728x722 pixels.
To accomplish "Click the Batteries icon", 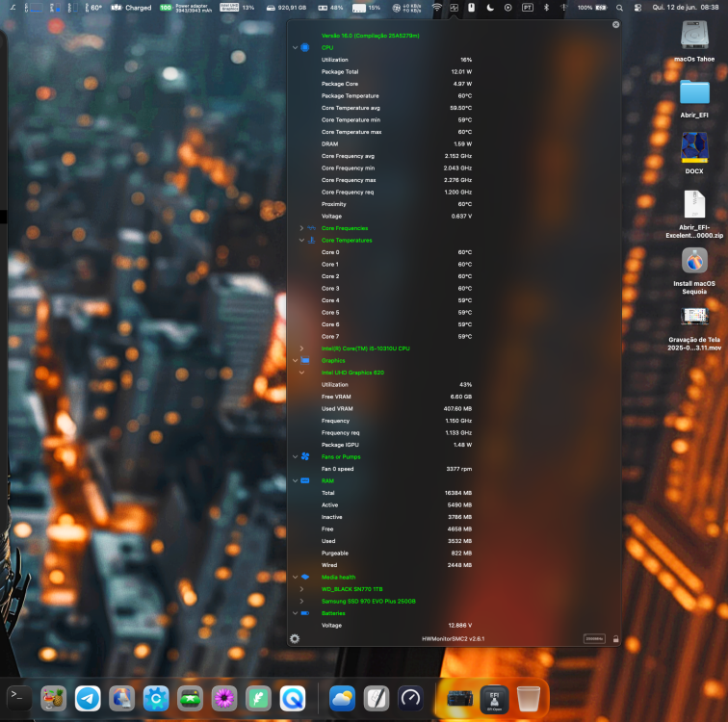I will point(305,613).
